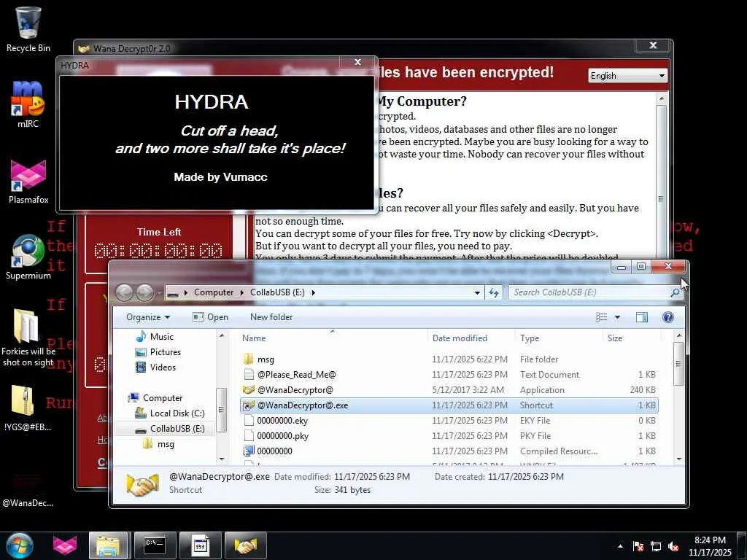
Task: Refresh the CollabUSB (E:) folder view
Action: click(x=494, y=292)
